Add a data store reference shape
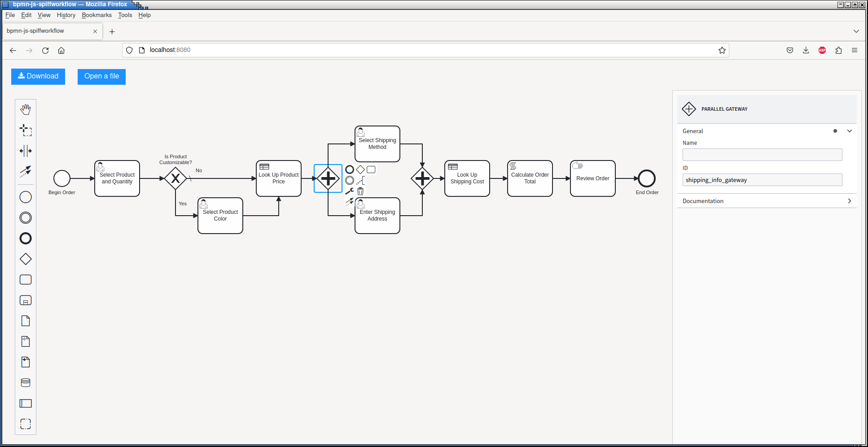Image resolution: width=868 pixels, height=447 pixels. click(26, 383)
